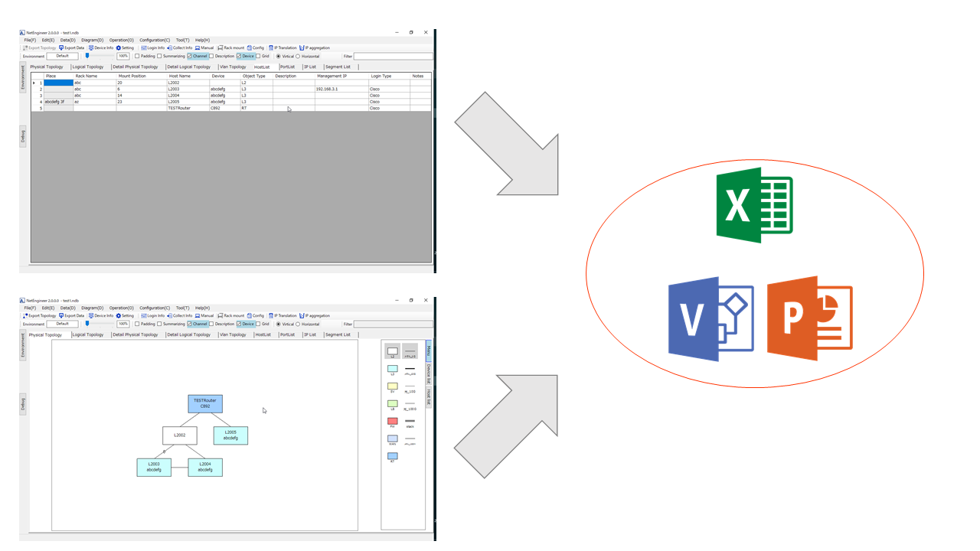Select the red FW shape in the palette
The image size is (980, 551).
392,421
